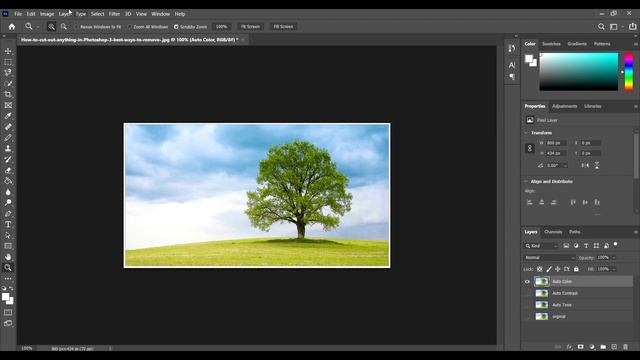Select the Eyedropper tool
This screenshot has width=640, height=360.
click(8, 116)
